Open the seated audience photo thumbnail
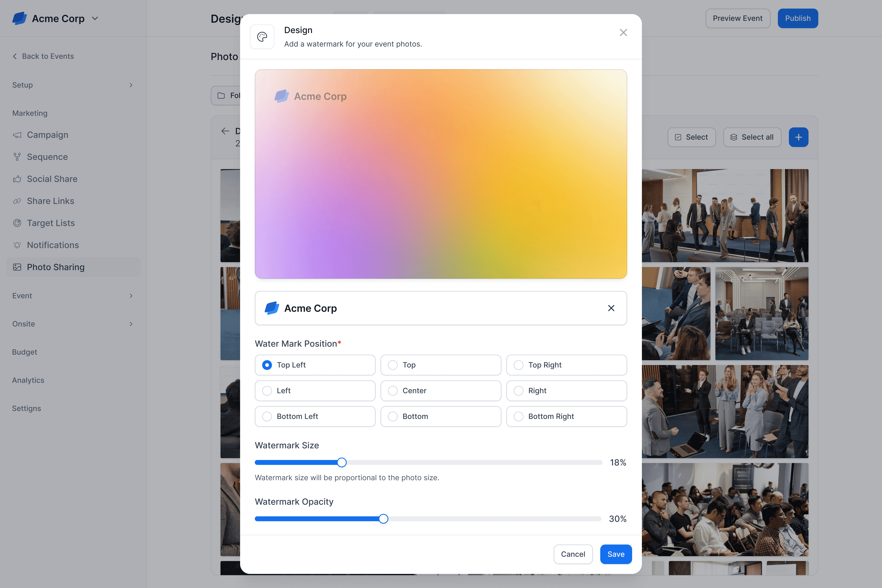882x588 pixels. [725, 510]
